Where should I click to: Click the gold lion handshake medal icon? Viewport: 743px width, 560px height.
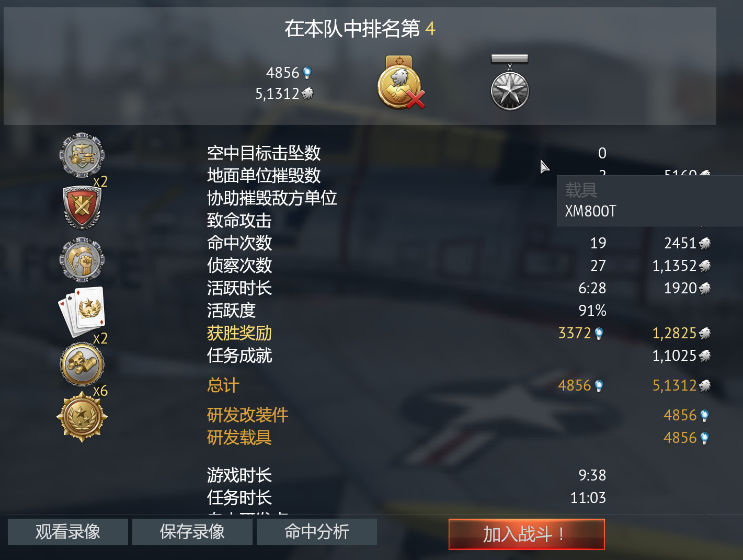tap(401, 83)
